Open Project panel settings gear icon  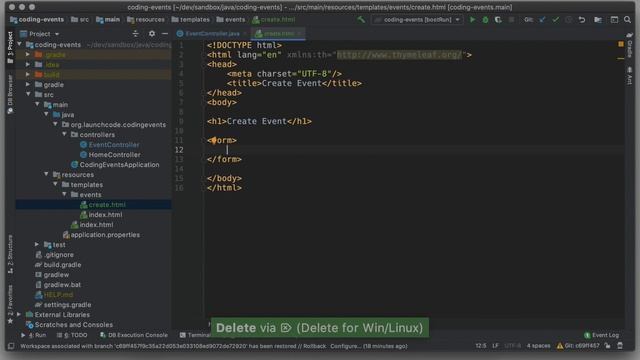(x=152, y=34)
